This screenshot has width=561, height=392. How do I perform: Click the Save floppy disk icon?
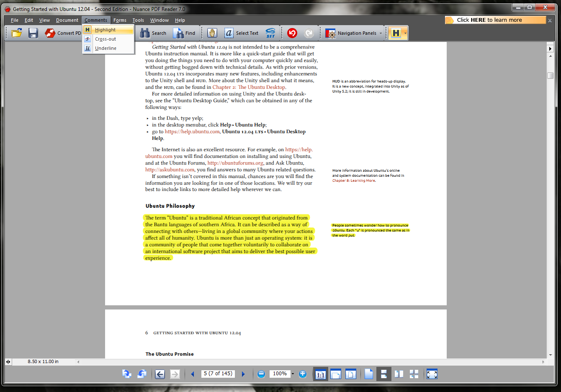click(x=33, y=33)
